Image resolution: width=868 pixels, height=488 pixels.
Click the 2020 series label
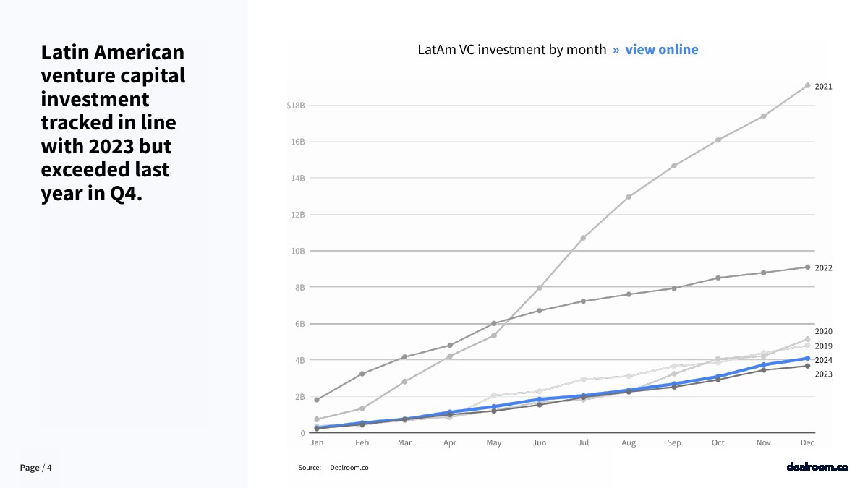pyautogui.click(x=823, y=331)
